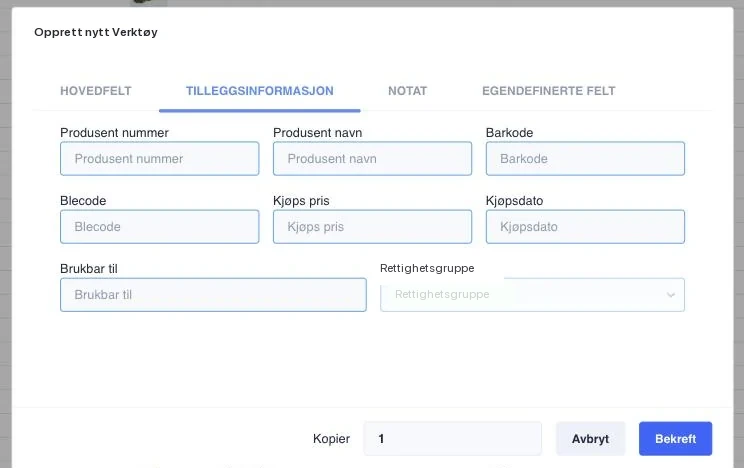This screenshot has height=468, width=744.
Task: Click the Kjøps pris label above the field
Action: pos(301,201)
